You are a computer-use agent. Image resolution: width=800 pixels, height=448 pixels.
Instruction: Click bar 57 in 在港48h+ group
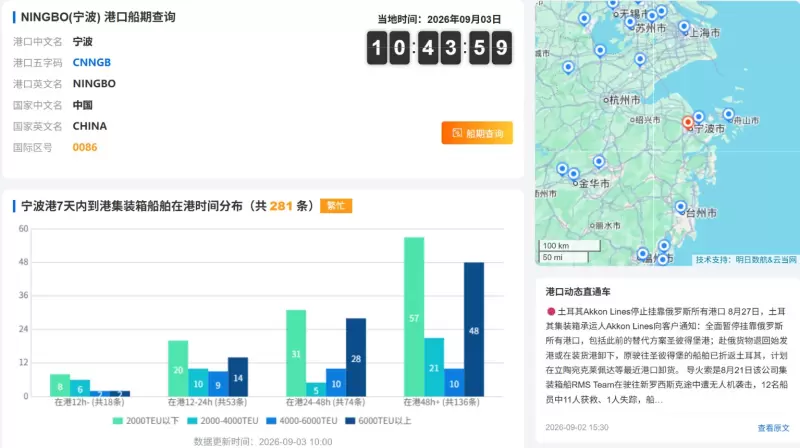414,317
